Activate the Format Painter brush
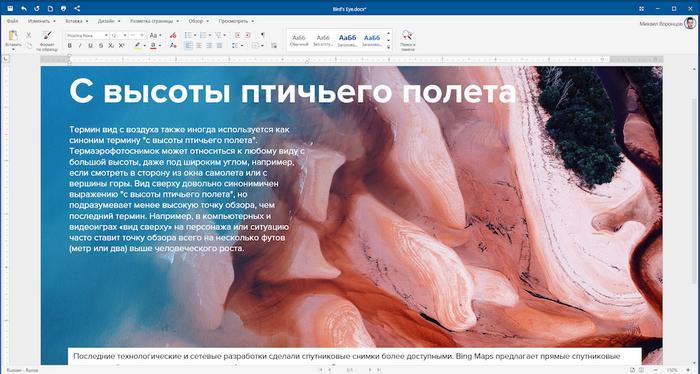This screenshot has height=374, width=700. [47, 36]
